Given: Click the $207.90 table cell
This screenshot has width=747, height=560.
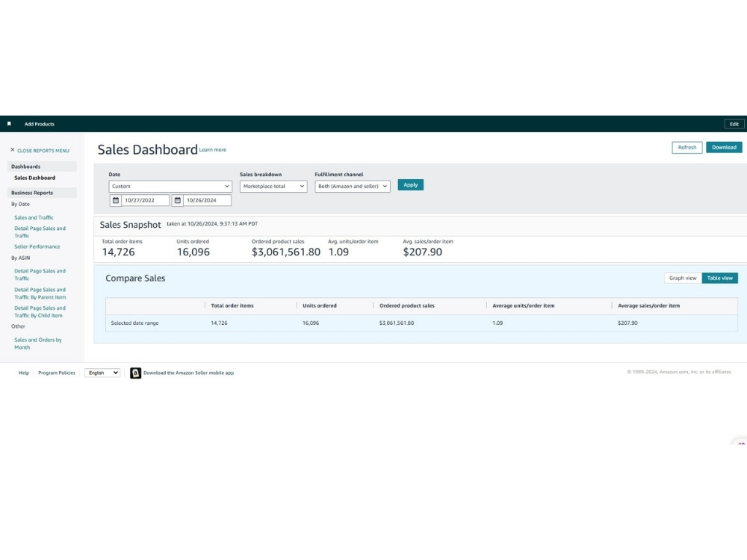Looking at the screenshot, I should click(x=627, y=323).
